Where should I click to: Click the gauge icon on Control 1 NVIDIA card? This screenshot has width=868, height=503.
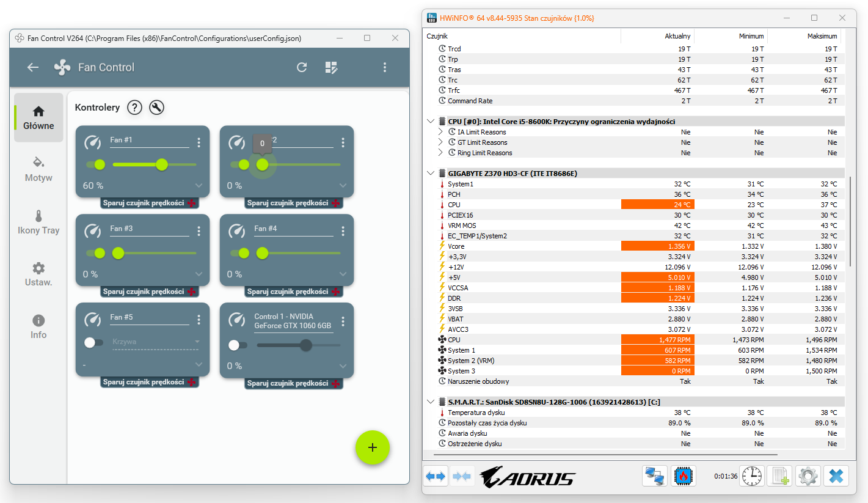click(237, 320)
